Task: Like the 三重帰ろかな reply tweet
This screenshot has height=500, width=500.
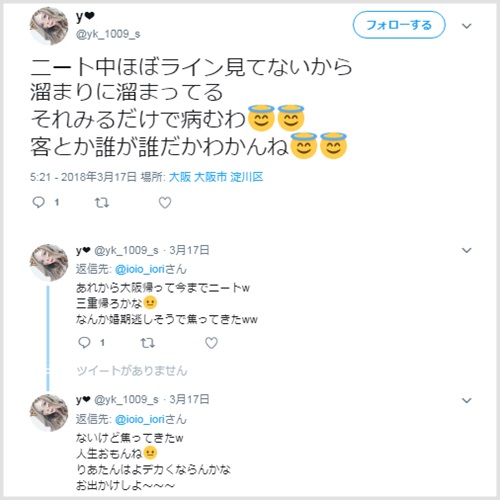Action: point(211,343)
